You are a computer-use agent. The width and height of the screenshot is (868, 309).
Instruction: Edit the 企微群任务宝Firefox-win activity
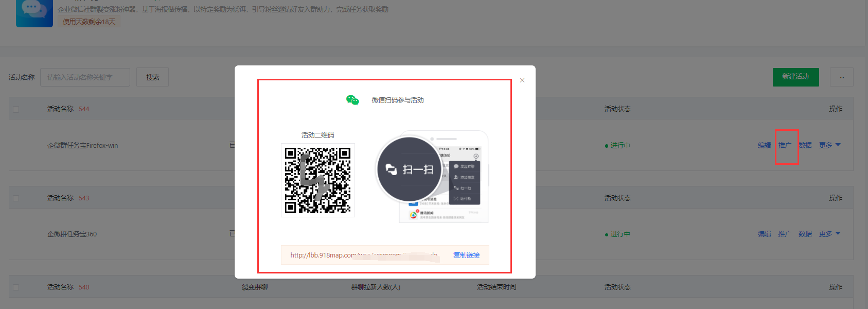764,145
